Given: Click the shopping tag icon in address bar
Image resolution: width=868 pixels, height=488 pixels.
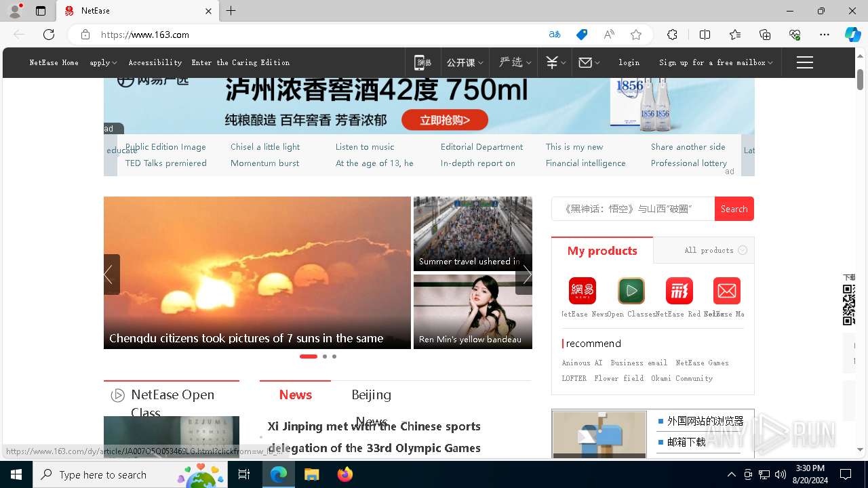Looking at the screenshot, I should 582,35.
